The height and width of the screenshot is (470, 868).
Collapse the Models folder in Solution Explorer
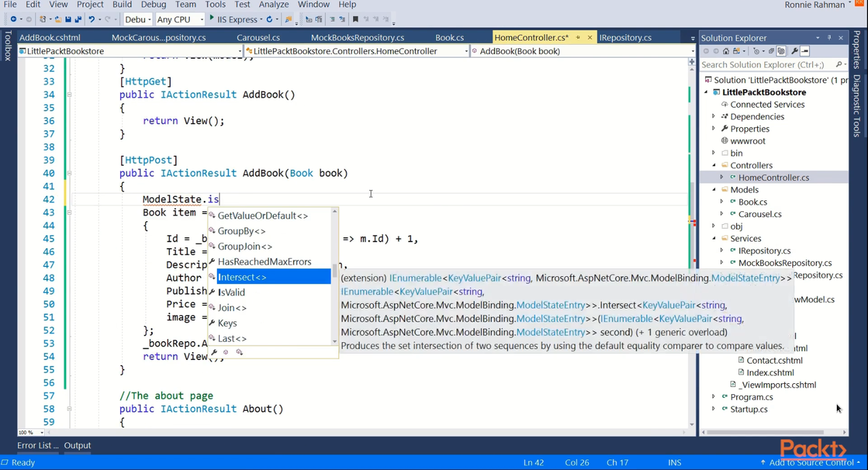pyautogui.click(x=713, y=189)
